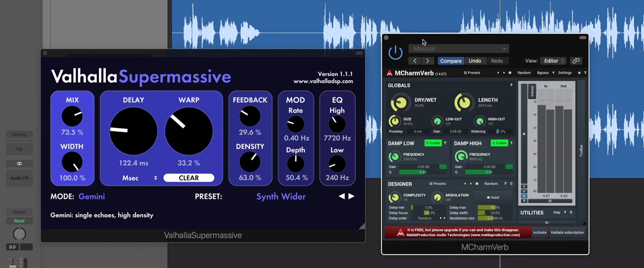The width and height of the screenshot is (644, 268).
Task: Toggle the Stereo button on meter panel
Action: click(x=532, y=91)
